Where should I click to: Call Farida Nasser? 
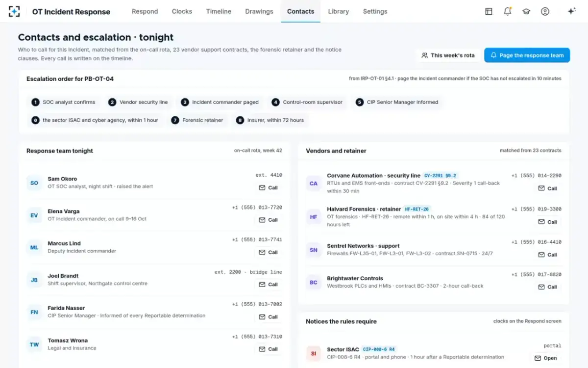pos(268,317)
